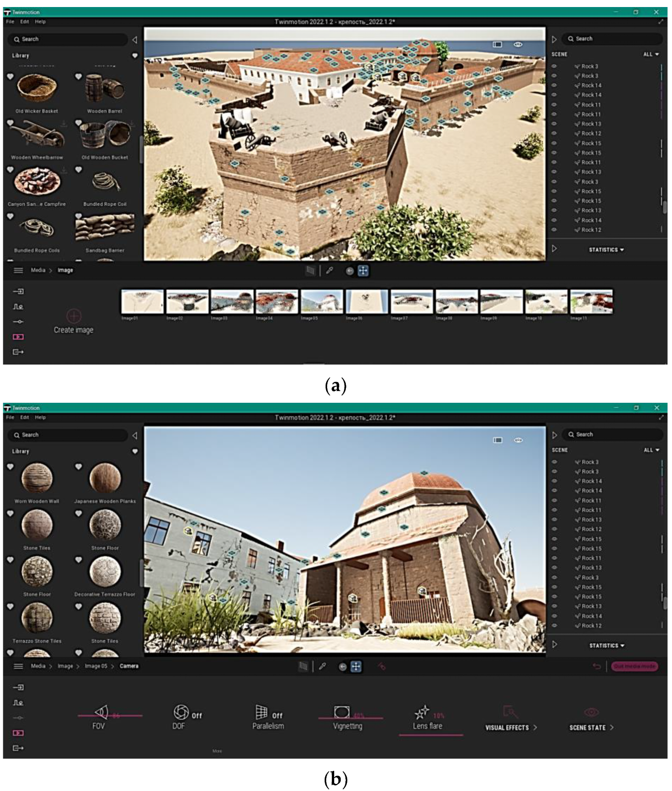Open the hamburger menu left of Media > Image > Image 05
This screenshot has height=791, width=672.
pyautogui.click(x=18, y=666)
